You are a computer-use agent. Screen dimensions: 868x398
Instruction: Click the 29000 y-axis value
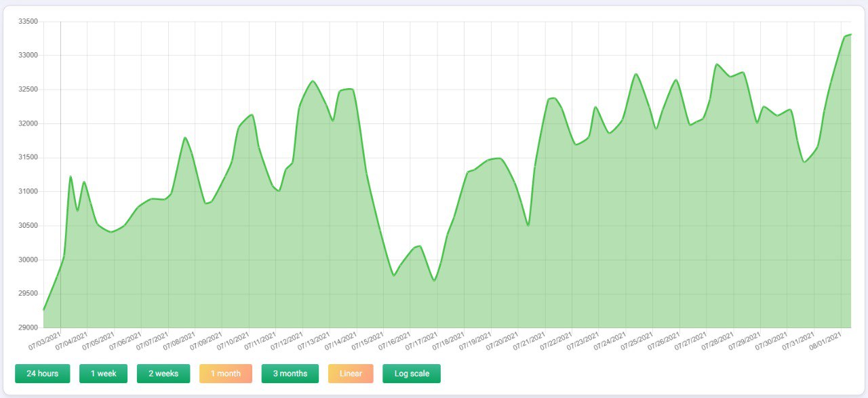pyautogui.click(x=27, y=328)
